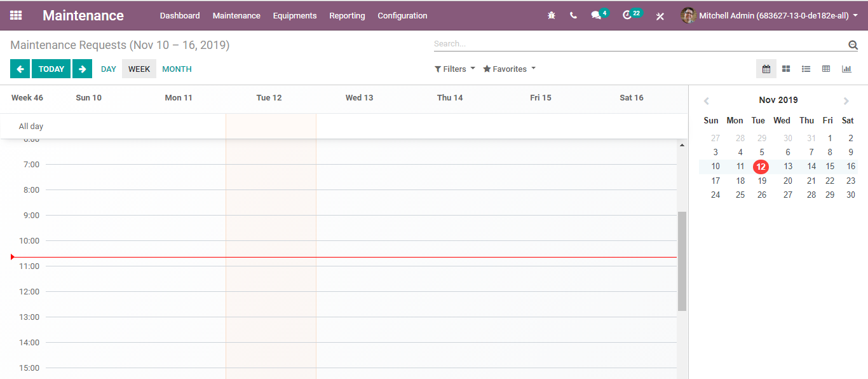Screen dimensions: 868x379
Task: Select Tue 12 column header
Action: (269, 97)
